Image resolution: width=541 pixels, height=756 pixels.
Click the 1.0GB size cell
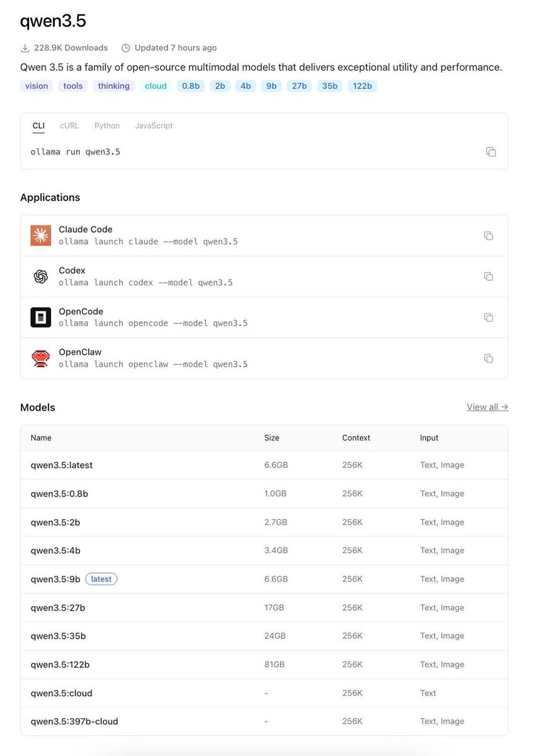coord(275,494)
